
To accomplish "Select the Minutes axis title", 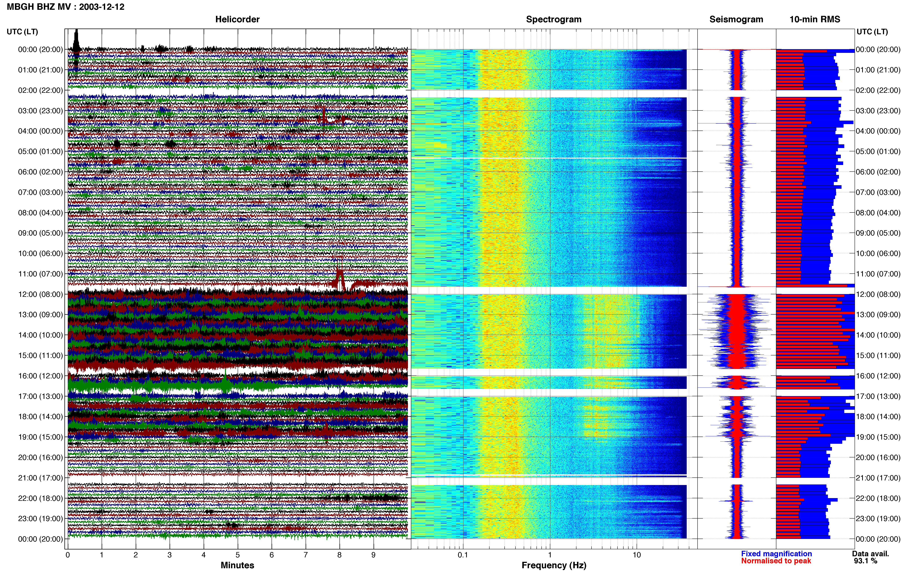I will [x=237, y=565].
